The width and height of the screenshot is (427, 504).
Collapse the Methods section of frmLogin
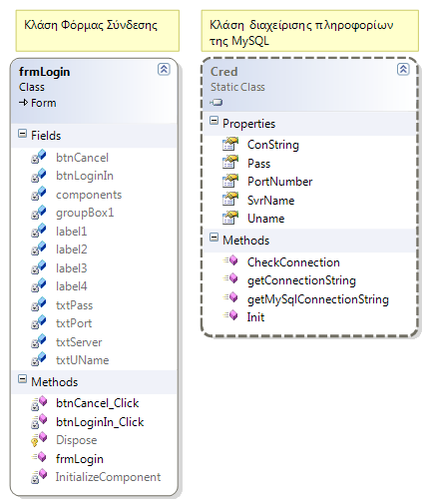point(22,379)
